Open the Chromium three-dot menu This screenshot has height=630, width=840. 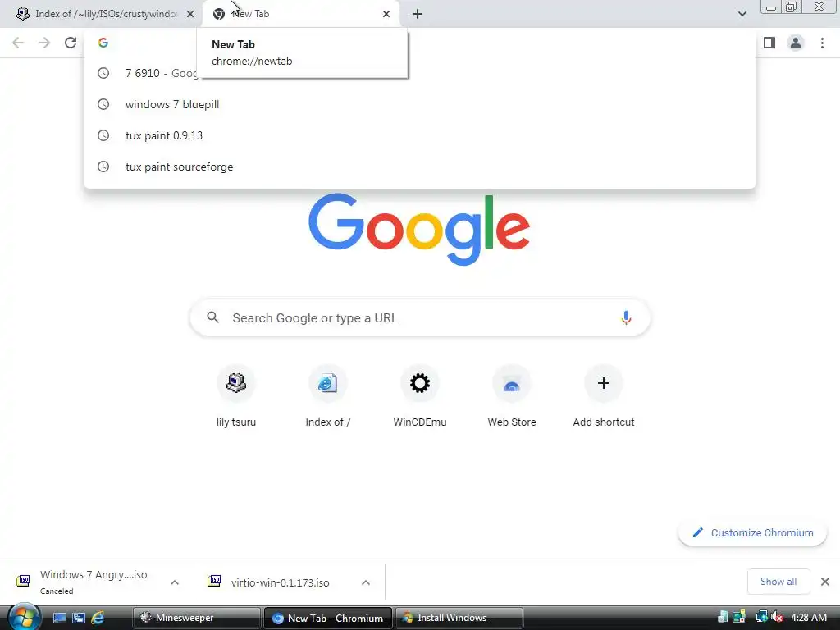[822, 43]
